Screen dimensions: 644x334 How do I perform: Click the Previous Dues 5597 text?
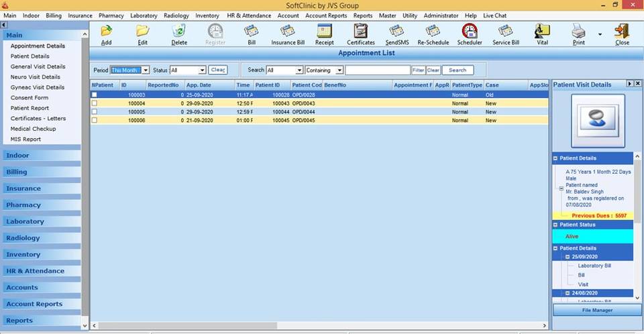[599, 216]
